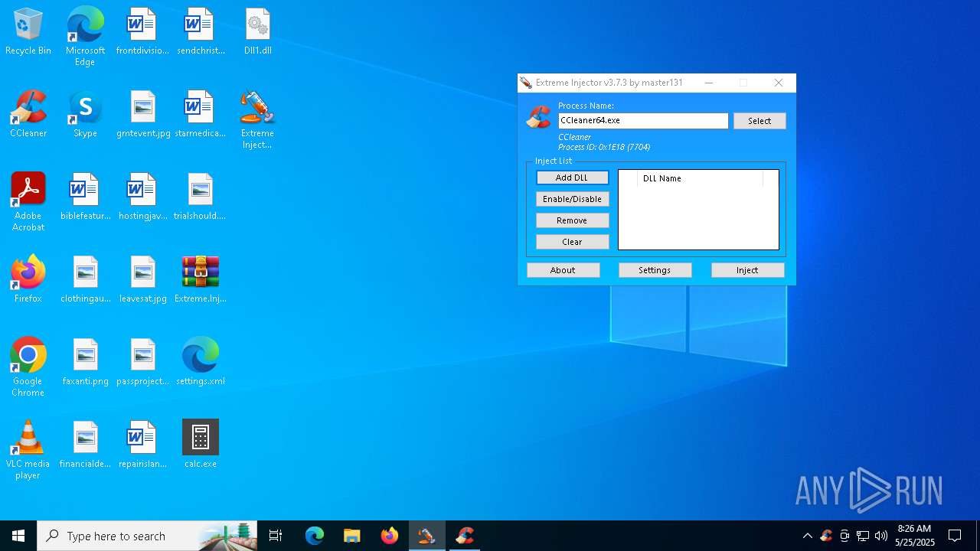Open the network tray icon
The height and width of the screenshot is (551, 980).
pos(863,536)
